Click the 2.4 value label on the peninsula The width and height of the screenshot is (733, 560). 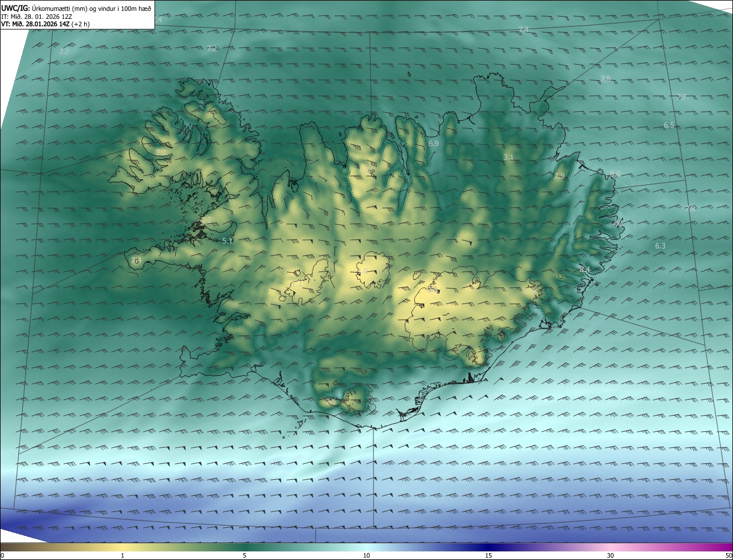tap(136, 261)
